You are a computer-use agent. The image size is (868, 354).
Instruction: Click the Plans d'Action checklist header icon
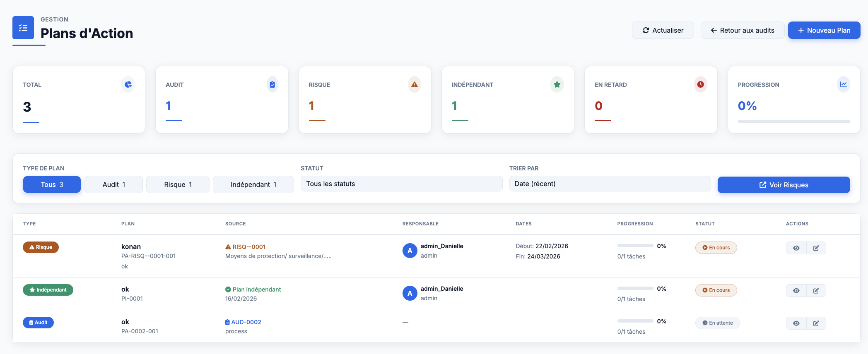coord(23,28)
